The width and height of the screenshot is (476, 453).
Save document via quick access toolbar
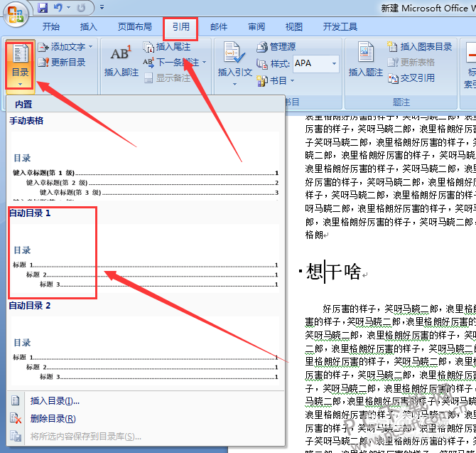43,9
